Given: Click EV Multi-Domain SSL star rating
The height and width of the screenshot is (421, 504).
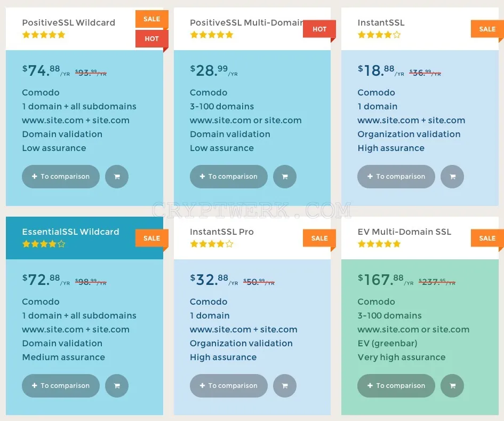Looking at the screenshot, I should (x=379, y=244).
